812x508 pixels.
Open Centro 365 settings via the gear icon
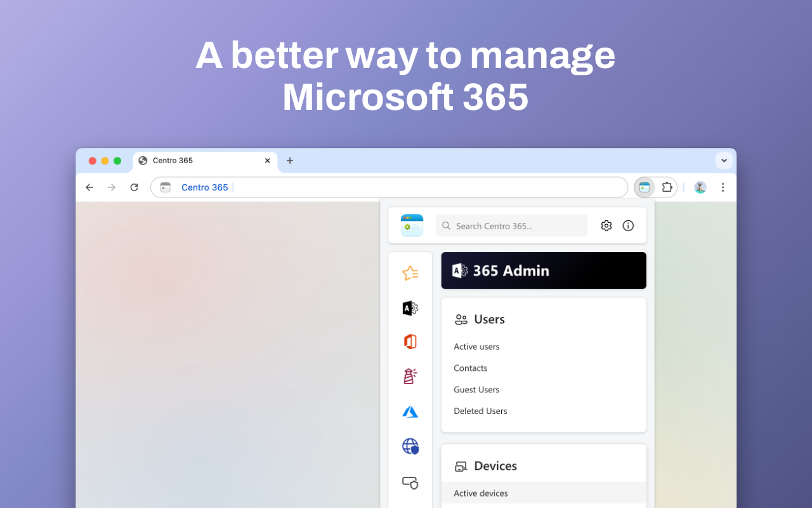[x=606, y=225]
